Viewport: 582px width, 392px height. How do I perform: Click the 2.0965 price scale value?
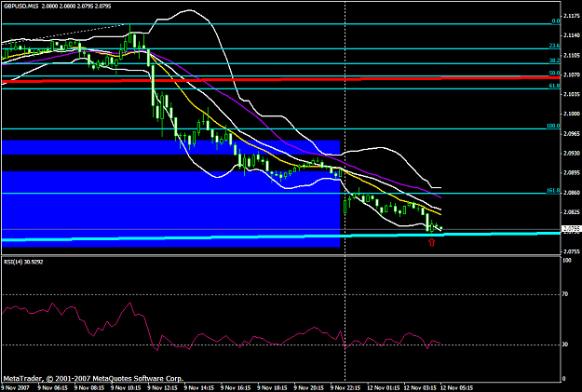[x=572, y=133]
